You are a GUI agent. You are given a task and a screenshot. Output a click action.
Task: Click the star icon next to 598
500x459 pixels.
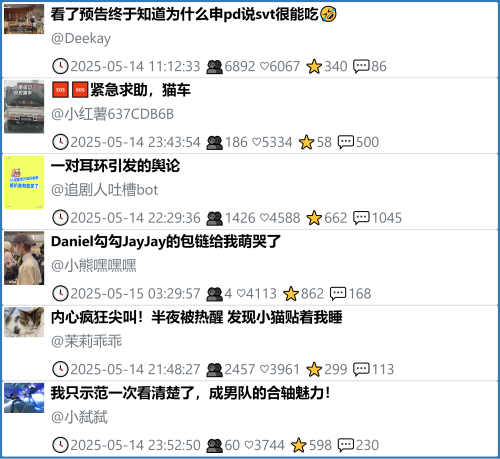coord(299,445)
